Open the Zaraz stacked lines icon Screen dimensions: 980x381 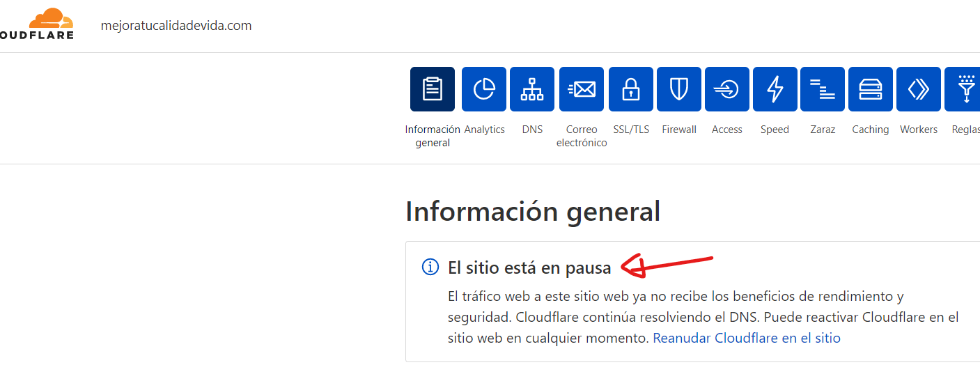tap(823, 89)
